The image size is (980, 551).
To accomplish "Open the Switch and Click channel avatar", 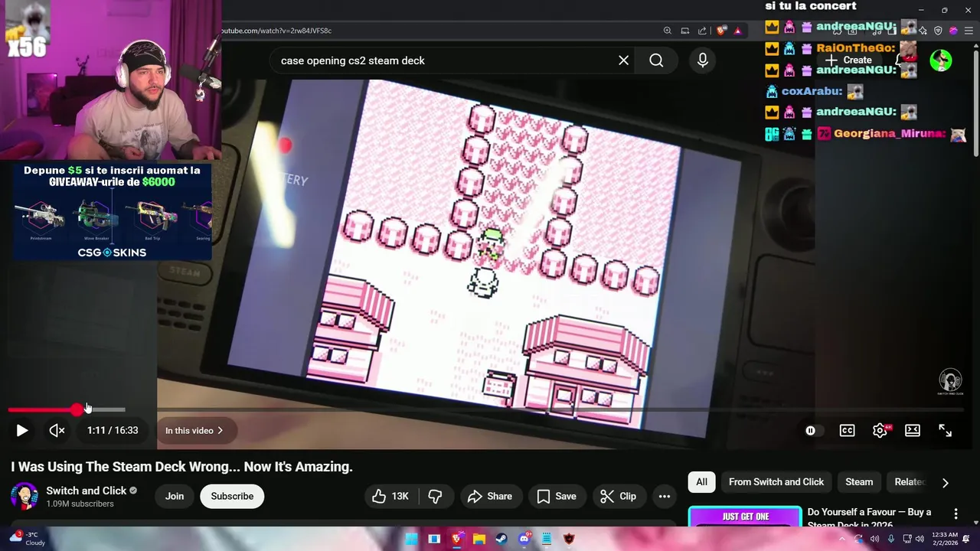I will 24,496.
